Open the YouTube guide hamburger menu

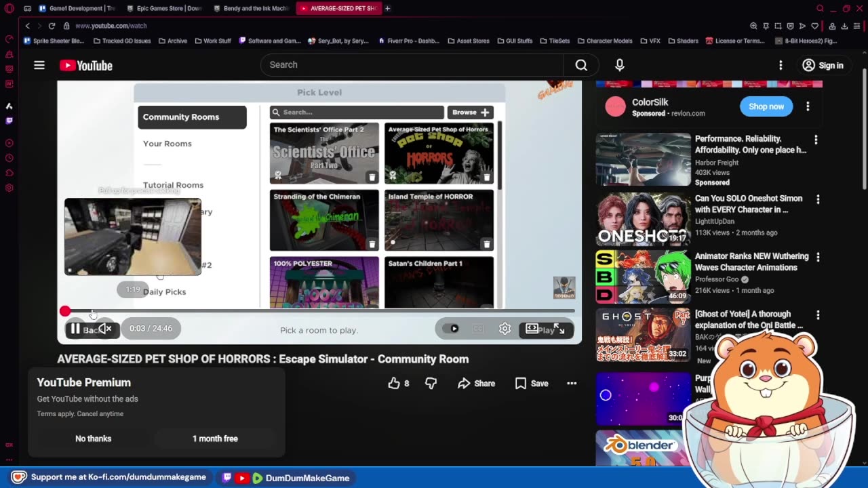tap(39, 65)
